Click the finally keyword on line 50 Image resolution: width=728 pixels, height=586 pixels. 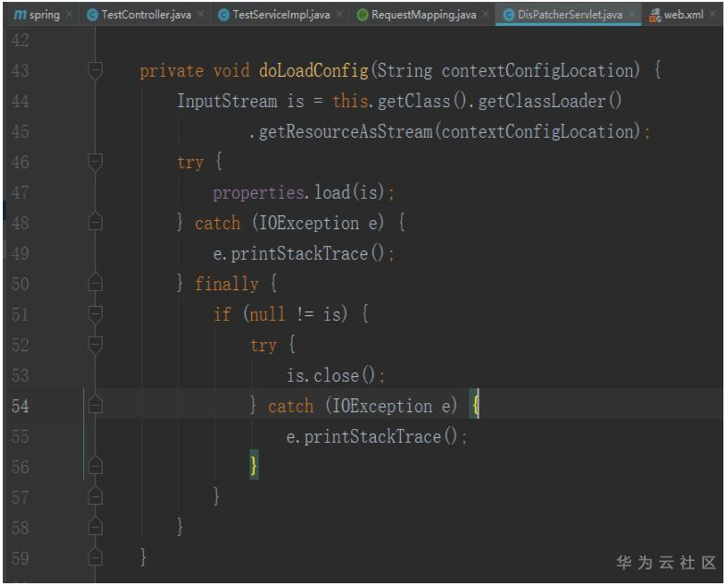226,284
